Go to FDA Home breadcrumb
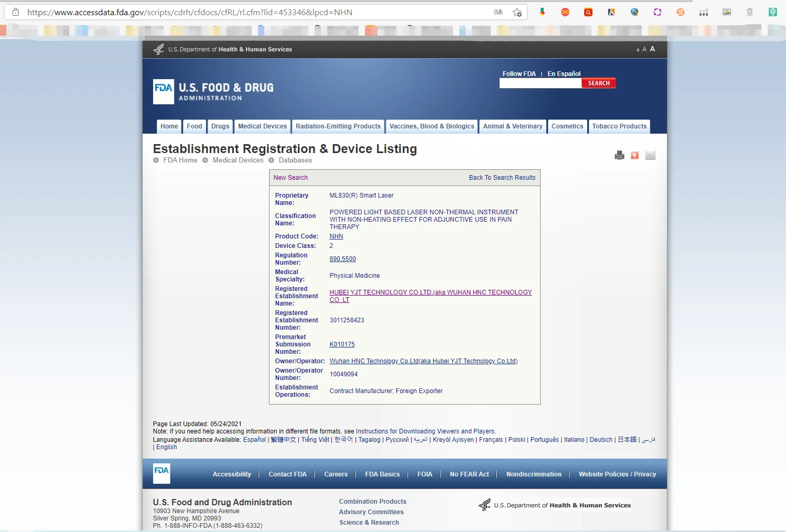 180,160
